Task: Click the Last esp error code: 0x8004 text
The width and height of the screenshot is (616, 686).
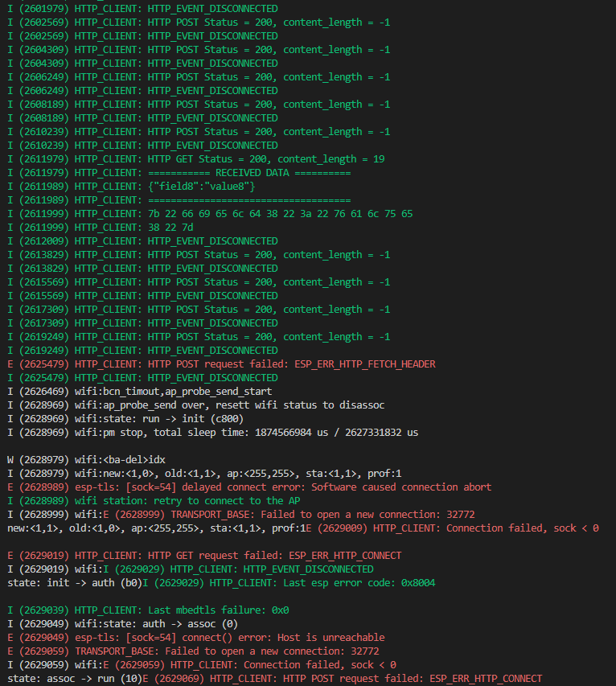Action: pyautogui.click(x=289, y=583)
